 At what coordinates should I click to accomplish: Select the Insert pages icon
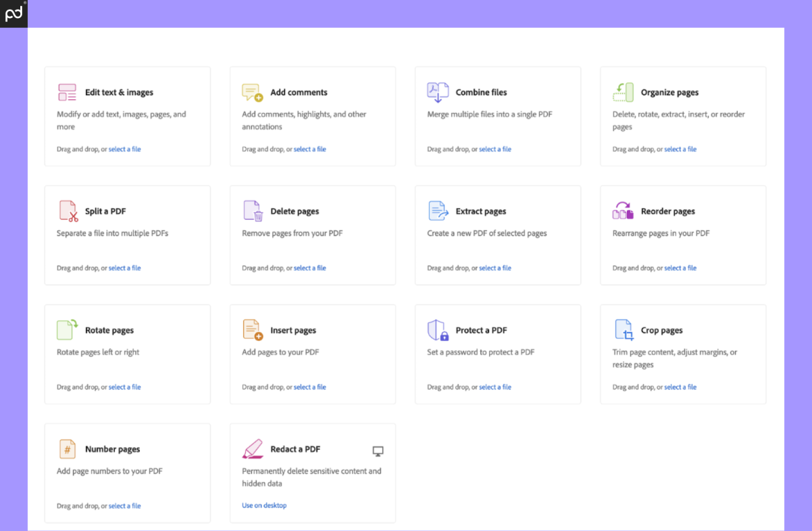coord(252,330)
